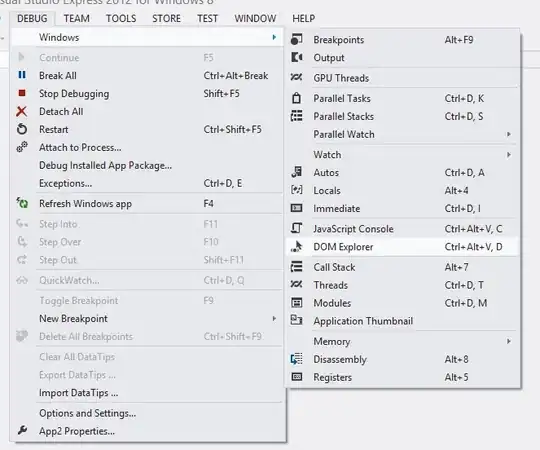
Task: Click the Break All pause icon
Action: tap(22, 75)
